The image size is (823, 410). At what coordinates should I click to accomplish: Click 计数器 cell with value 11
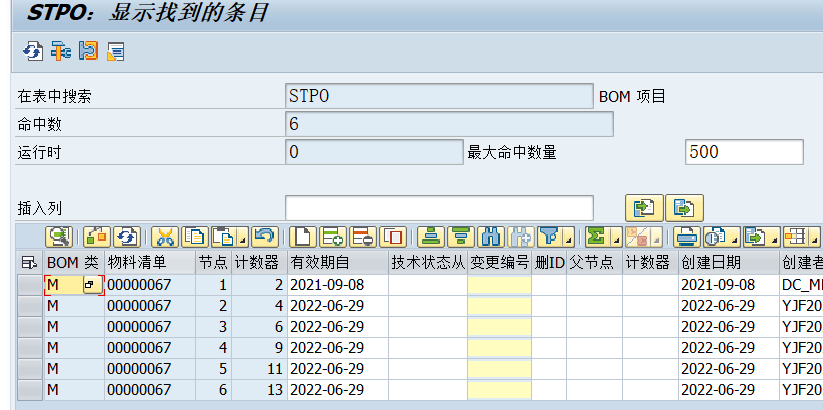[x=260, y=369]
